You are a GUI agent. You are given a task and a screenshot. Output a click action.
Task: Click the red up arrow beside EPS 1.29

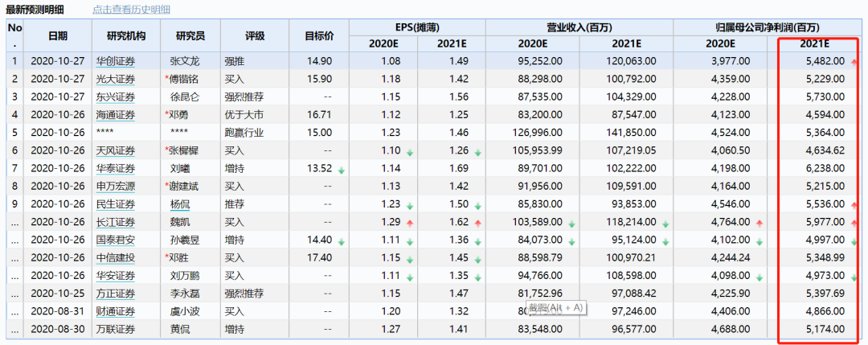pos(410,224)
